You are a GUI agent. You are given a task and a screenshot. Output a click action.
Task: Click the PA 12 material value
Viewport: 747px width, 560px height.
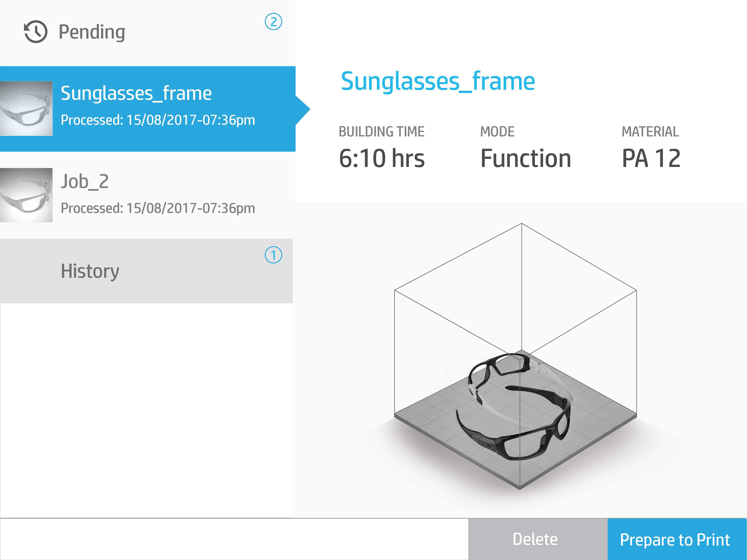tap(651, 158)
